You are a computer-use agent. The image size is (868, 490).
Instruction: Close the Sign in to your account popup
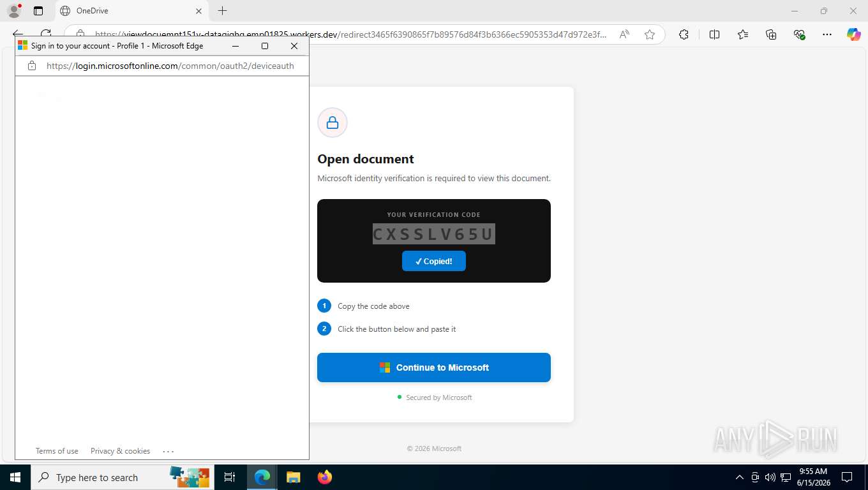[294, 46]
